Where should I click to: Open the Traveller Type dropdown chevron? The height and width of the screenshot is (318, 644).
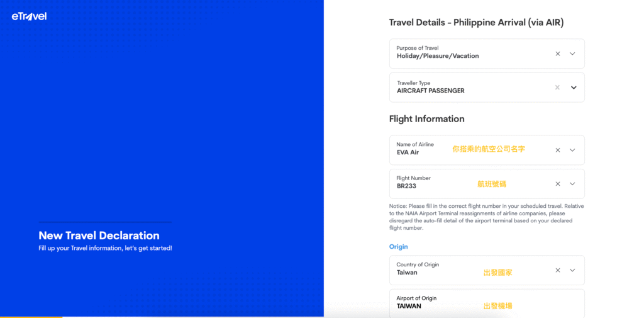click(573, 88)
